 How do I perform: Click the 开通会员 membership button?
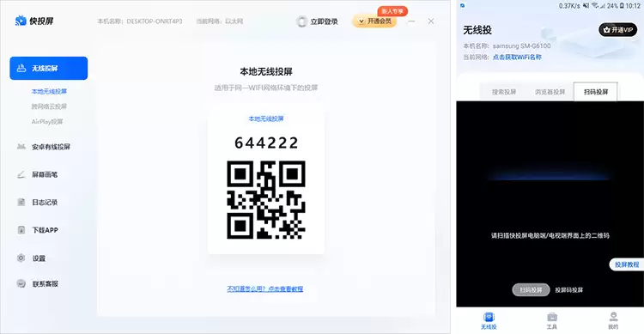coord(374,21)
